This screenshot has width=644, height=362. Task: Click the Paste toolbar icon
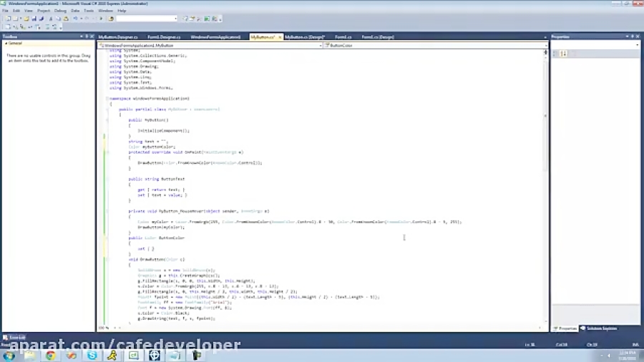tap(66, 19)
